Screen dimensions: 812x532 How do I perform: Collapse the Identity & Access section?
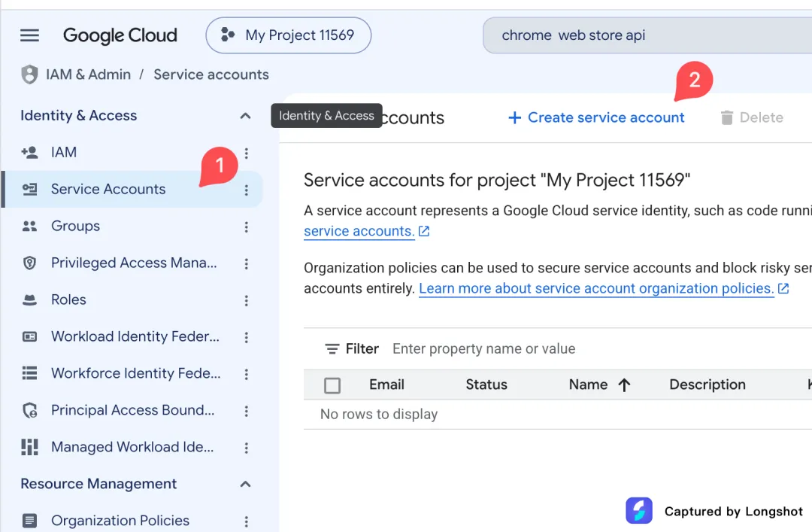pos(245,116)
